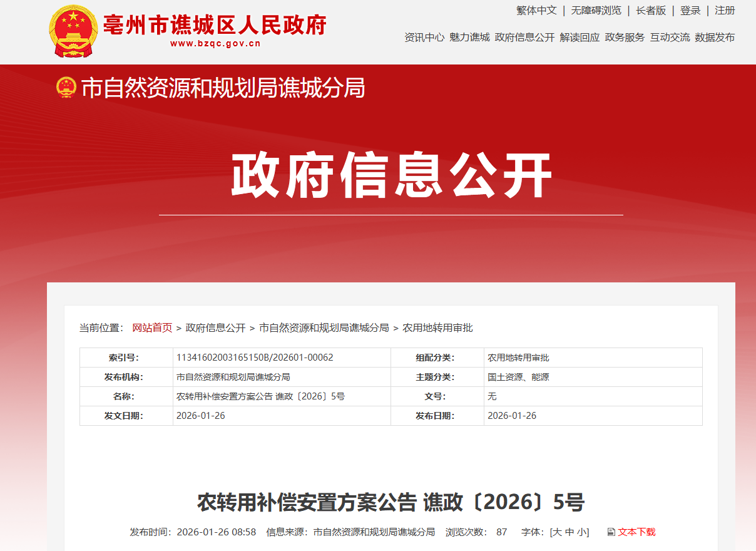Viewport: 756px width, 551px height.
Task: Click the 登录 link
Action: click(690, 11)
